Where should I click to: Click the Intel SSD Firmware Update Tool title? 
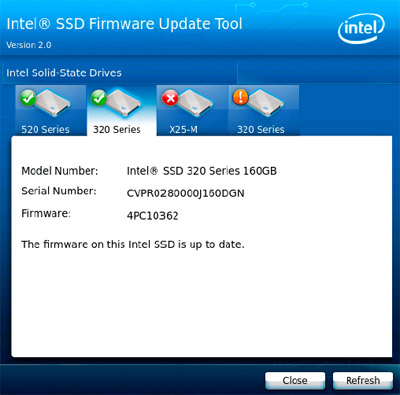[124, 24]
